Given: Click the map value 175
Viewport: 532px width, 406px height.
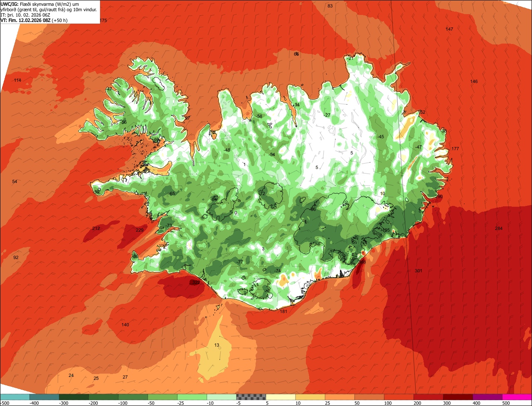Looking at the screenshot, I should tap(103, 20).
